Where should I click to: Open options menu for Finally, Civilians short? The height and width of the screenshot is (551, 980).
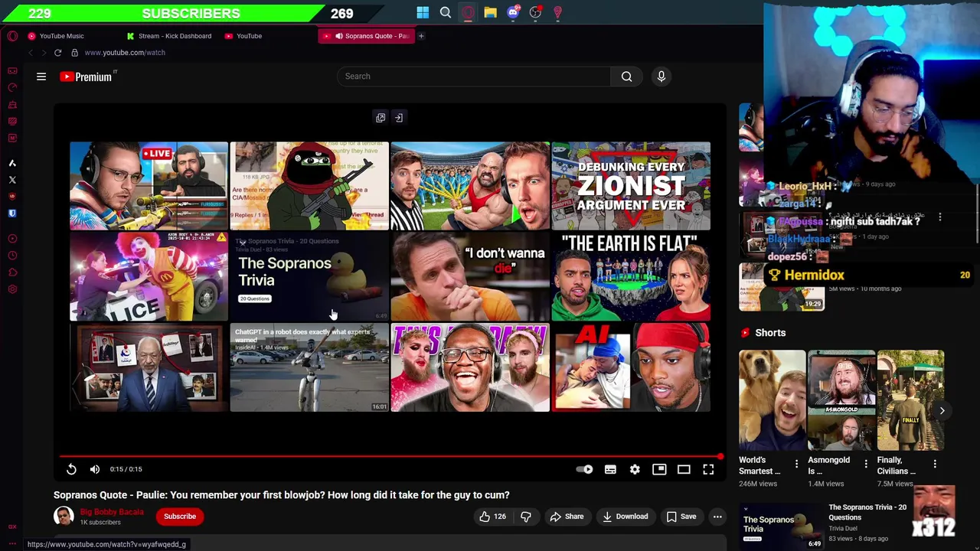click(x=935, y=465)
